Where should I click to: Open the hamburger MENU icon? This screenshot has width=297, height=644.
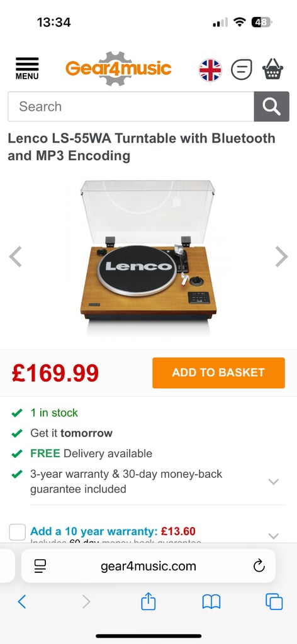27,69
